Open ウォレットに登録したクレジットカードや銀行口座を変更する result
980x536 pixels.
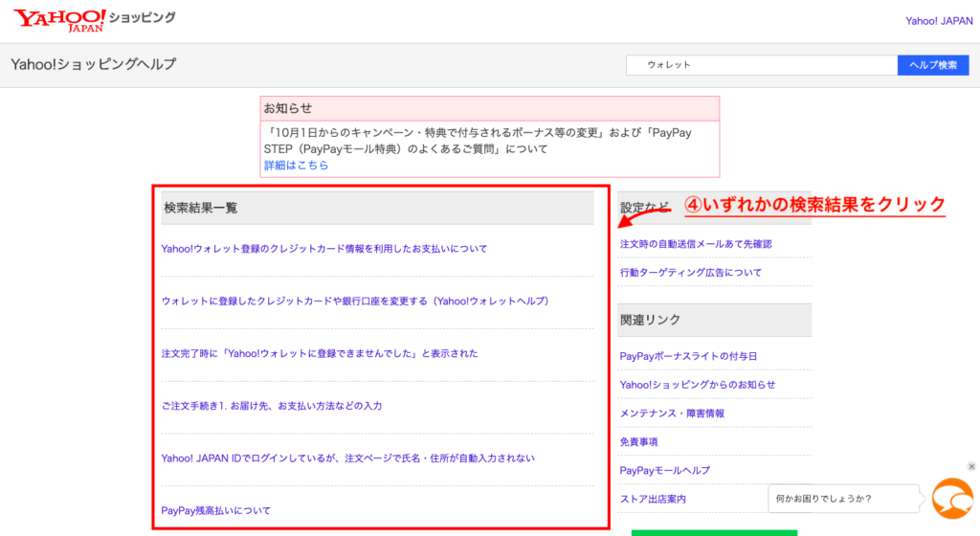click(x=356, y=301)
